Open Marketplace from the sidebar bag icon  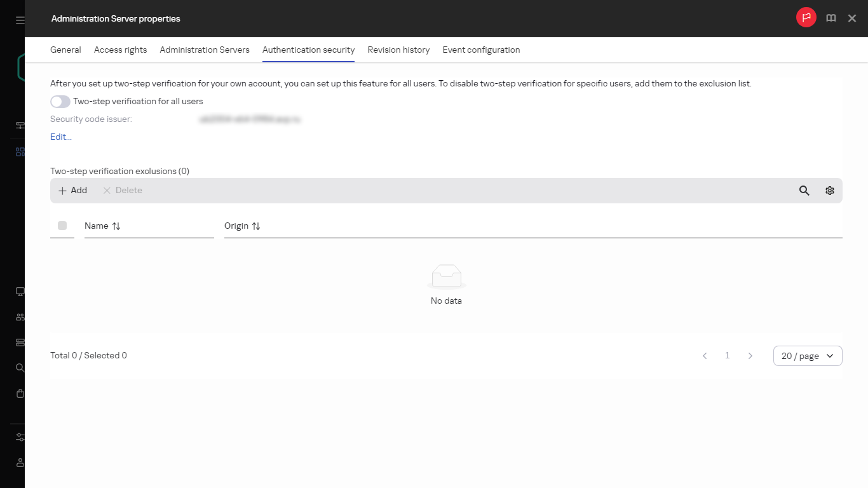point(19,393)
